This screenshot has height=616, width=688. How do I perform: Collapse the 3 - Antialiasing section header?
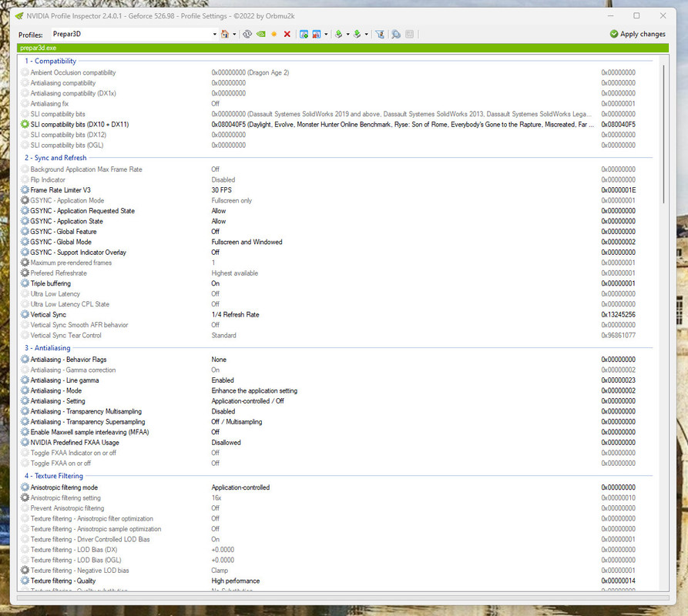(48, 348)
